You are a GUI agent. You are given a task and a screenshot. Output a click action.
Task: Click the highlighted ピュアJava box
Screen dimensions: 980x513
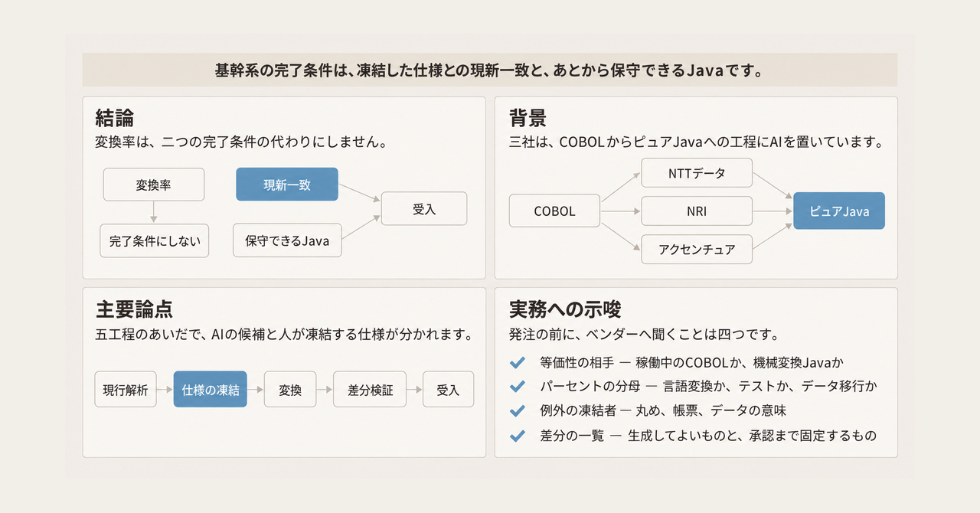839,211
